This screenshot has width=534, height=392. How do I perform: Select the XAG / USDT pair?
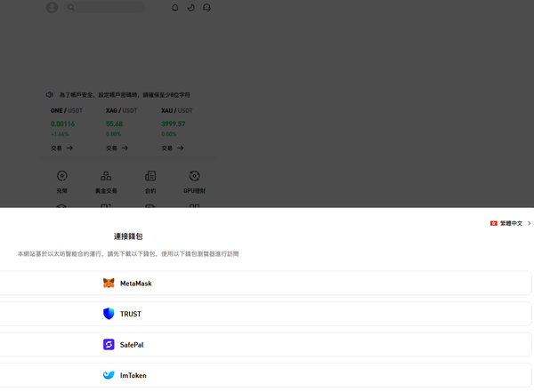(x=122, y=110)
